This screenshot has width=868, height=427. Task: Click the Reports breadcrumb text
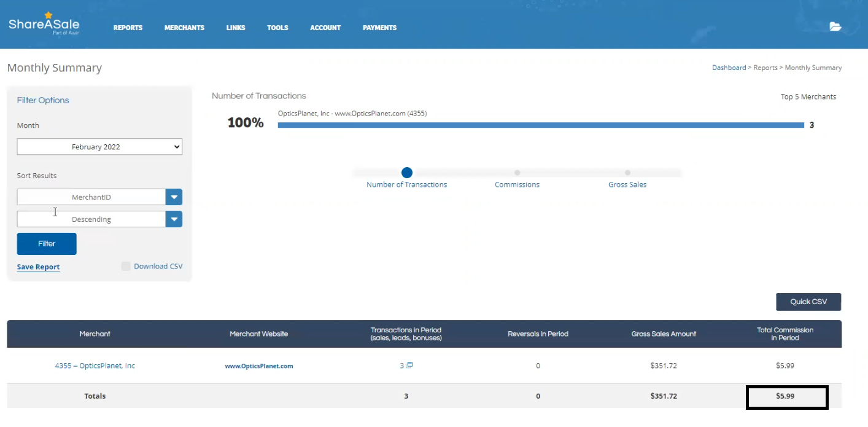pyautogui.click(x=765, y=68)
